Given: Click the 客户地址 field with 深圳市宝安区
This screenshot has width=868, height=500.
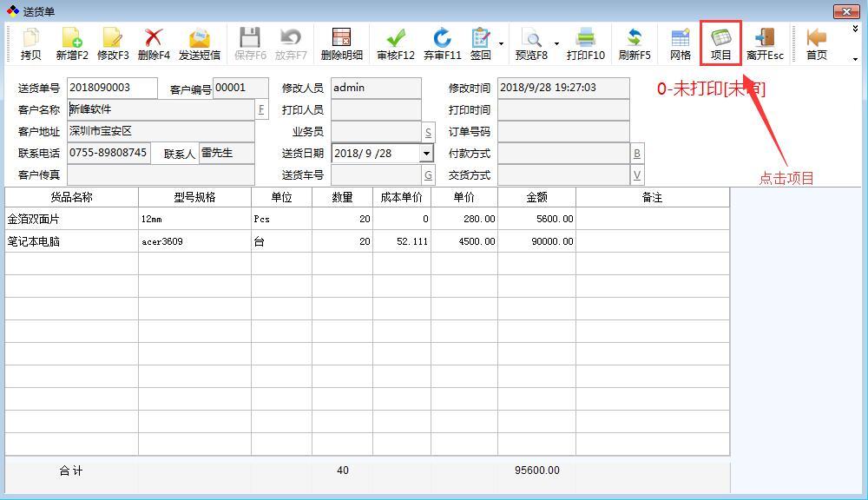Looking at the screenshot, I should click(x=161, y=132).
